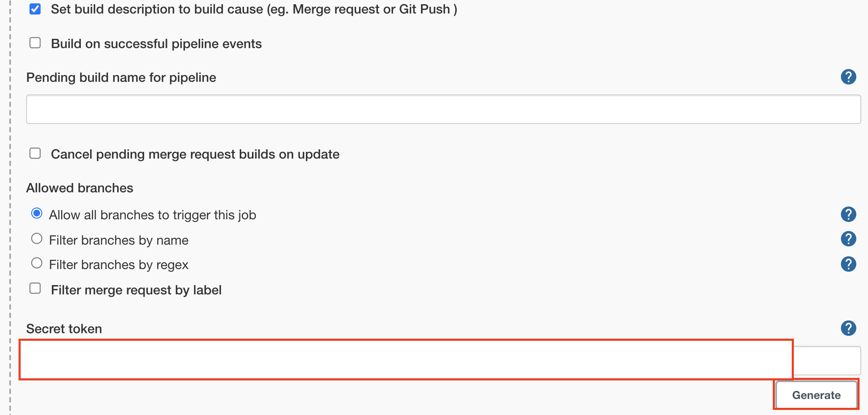Image resolution: width=868 pixels, height=415 pixels.
Task: Check Filter merge request by label
Action: click(35, 288)
